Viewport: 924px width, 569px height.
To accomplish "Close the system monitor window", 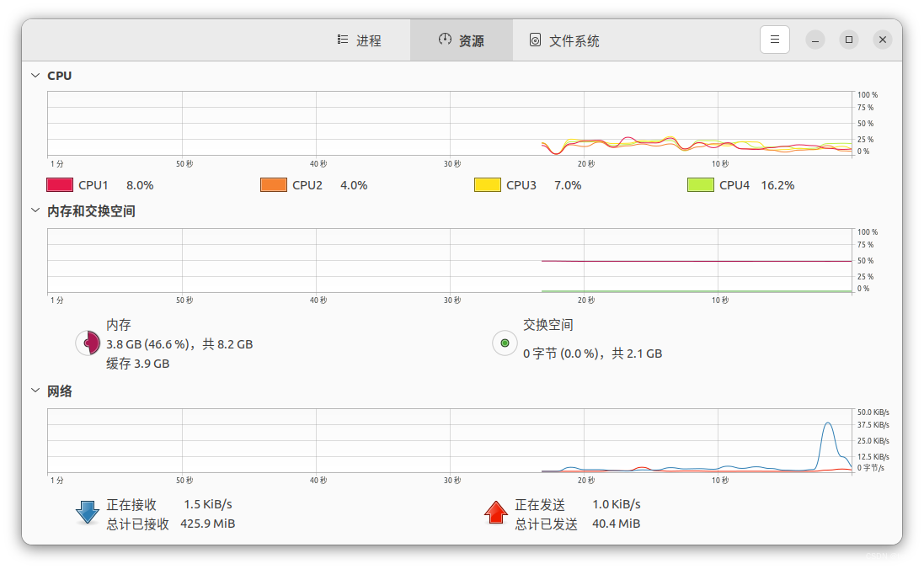I will click(883, 40).
